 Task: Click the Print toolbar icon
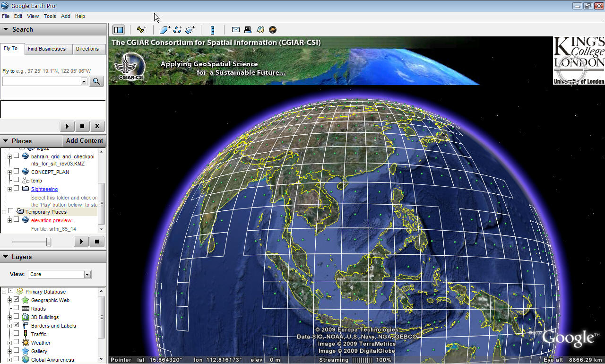tap(248, 30)
